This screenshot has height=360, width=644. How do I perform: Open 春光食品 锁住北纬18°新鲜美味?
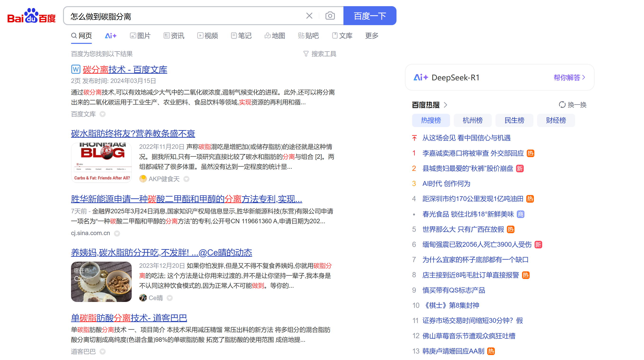pyautogui.click(x=468, y=214)
